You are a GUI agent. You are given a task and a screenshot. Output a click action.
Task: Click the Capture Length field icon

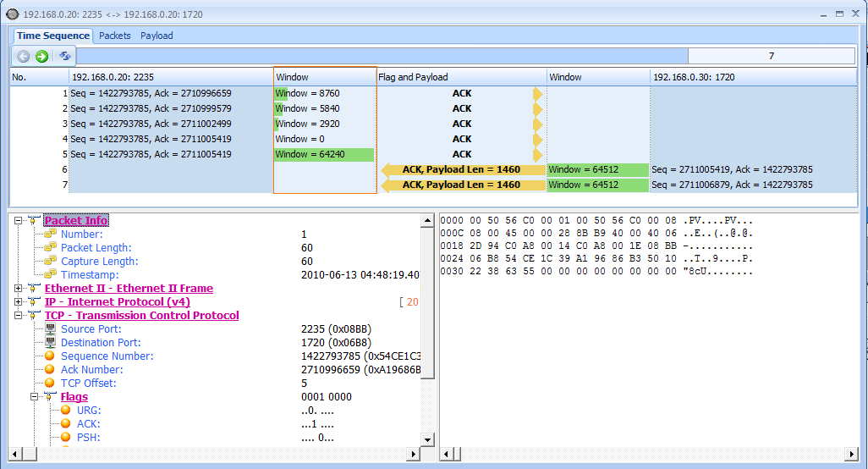click(51, 260)
